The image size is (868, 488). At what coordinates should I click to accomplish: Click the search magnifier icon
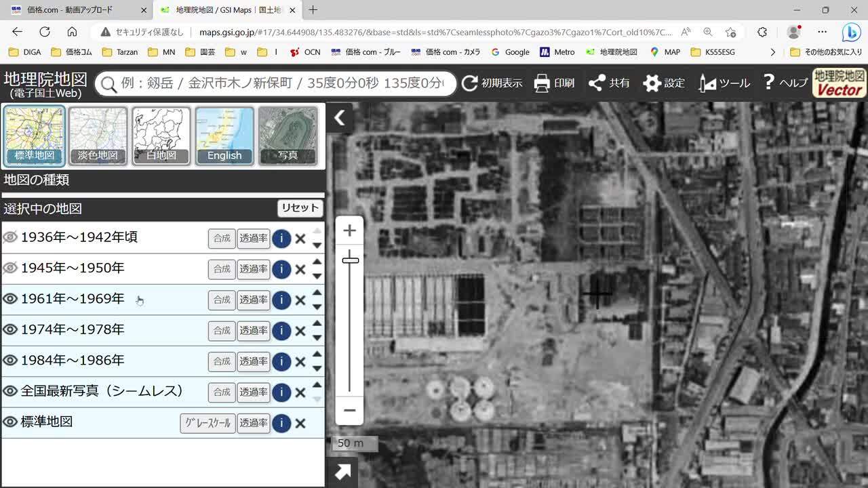click(x=108, y=83)
